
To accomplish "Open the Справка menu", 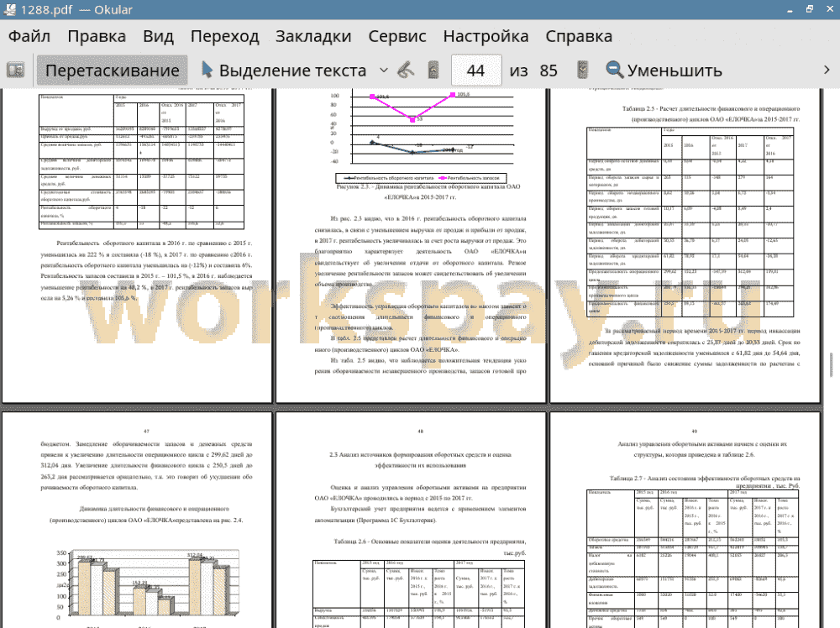I will pos(579,36).
